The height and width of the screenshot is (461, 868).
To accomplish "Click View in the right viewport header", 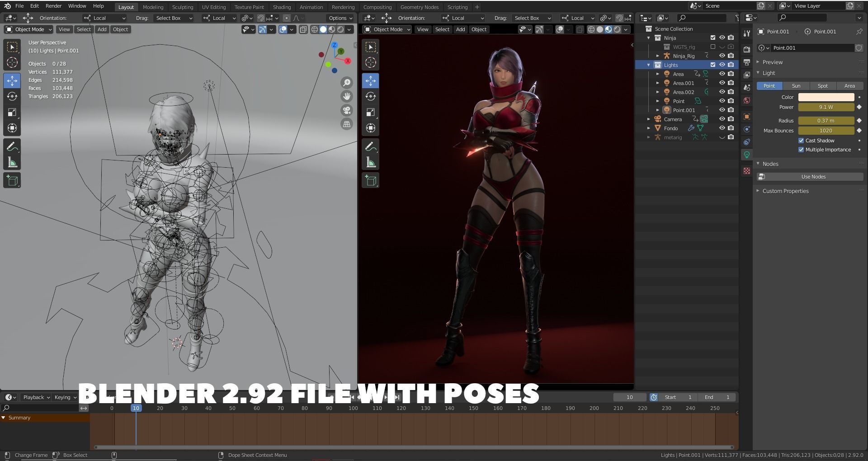I will pyautogui.click(x=423, y=29).
